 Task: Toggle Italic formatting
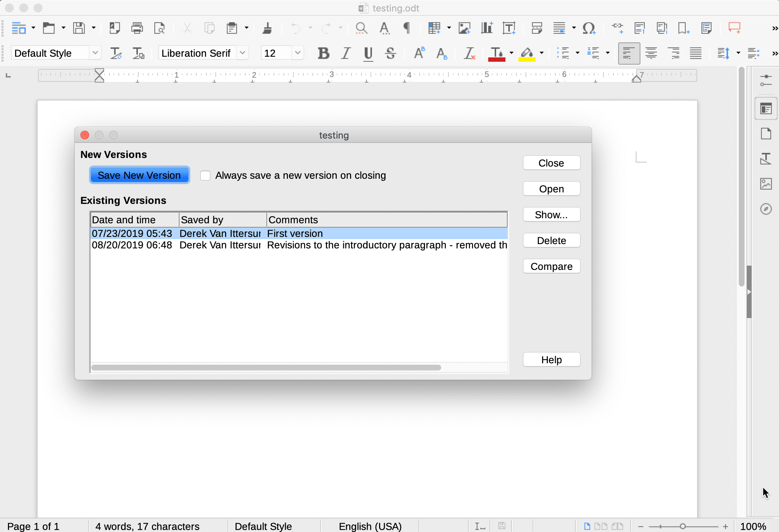pos(346,53)
